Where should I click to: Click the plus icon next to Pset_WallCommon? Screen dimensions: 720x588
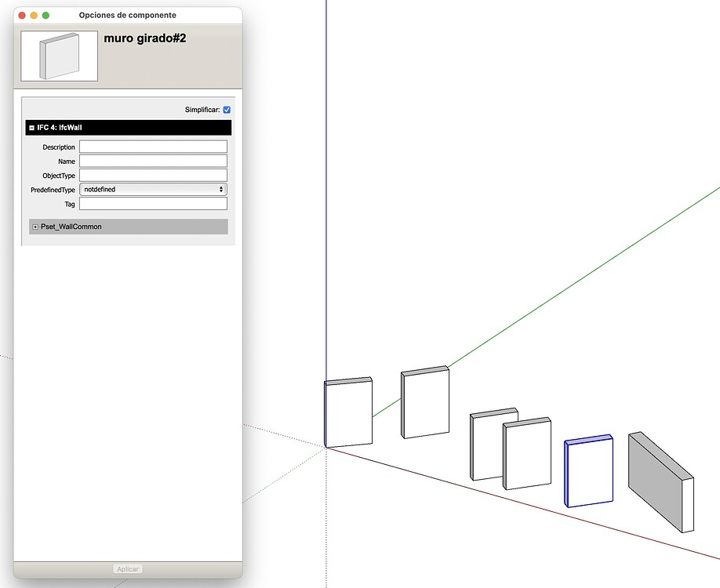(35, 227)
